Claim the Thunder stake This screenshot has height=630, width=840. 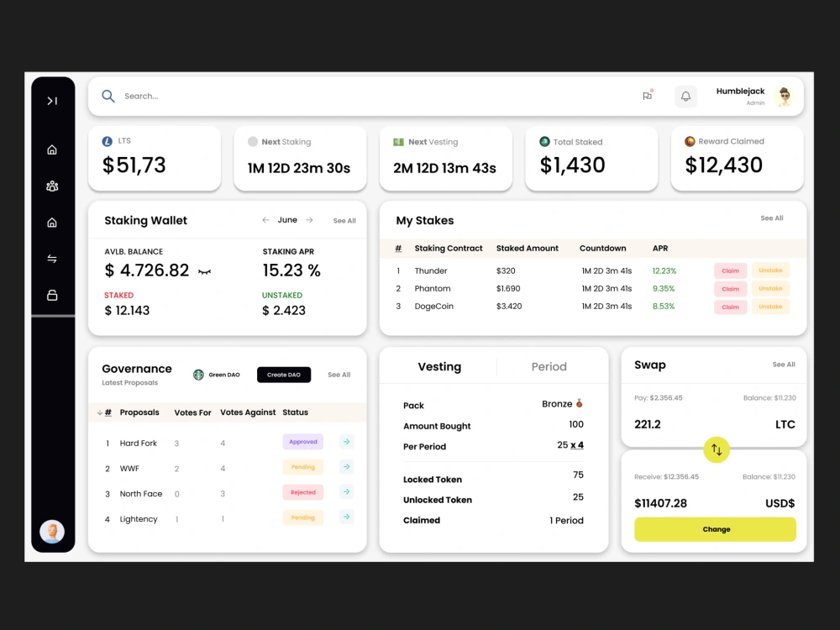pos(730,271)
